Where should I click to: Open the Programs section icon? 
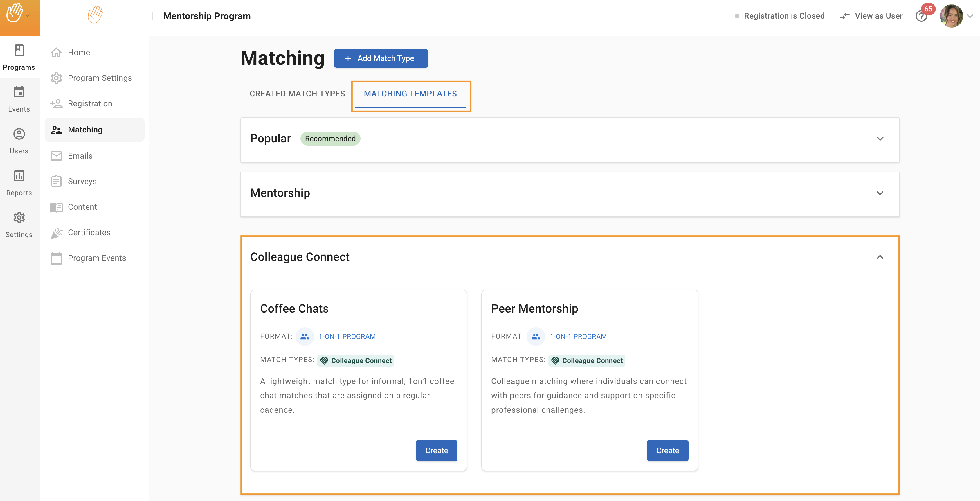coord(19,51)
